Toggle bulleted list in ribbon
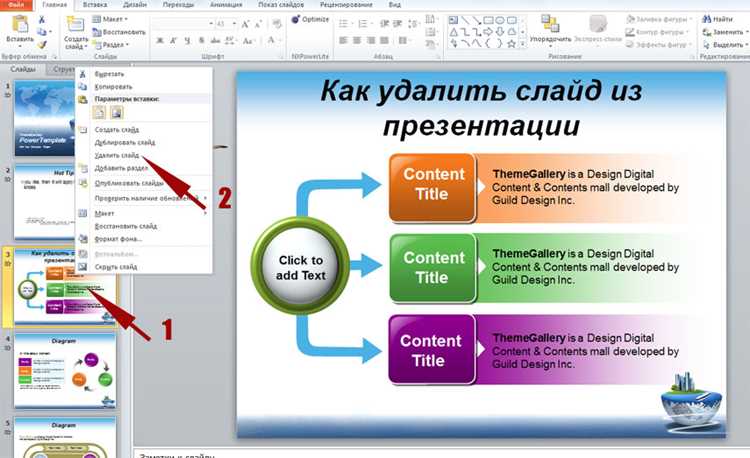This screenshot has height=458, width=750. [x=345, y=24]
